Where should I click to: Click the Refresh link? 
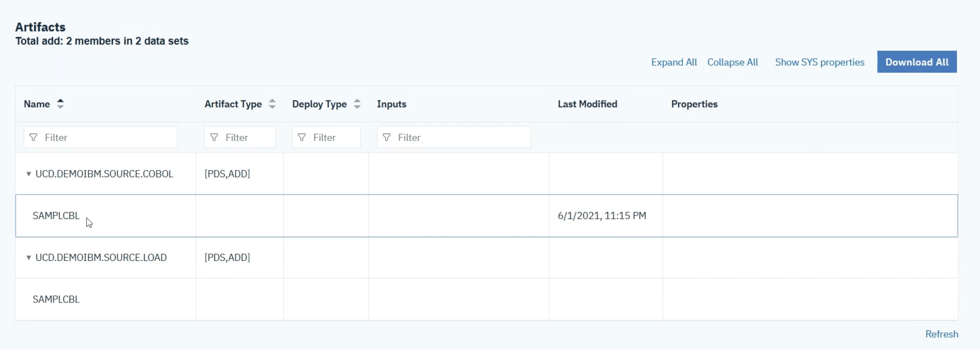(x=942, y=334)
